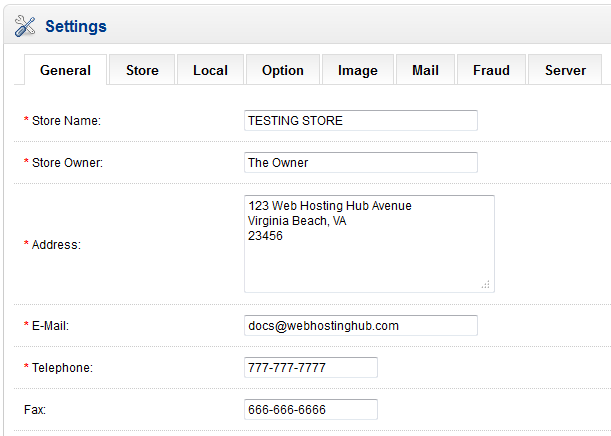Select the Fraud tab
Image resolution: width=611 pixels, height=436 pixels.
pyautogui.click(x=491, y=70)
